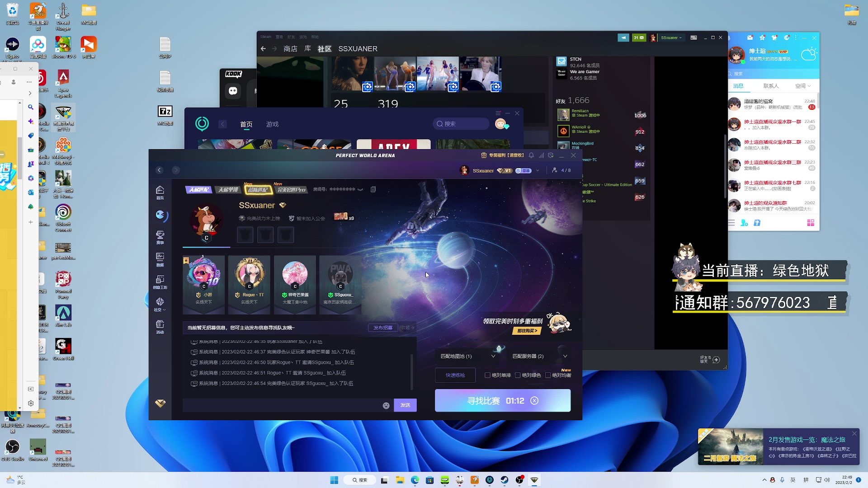
Task: Switch to the 完美官匹Pro tab
Action: click(292, 190)
